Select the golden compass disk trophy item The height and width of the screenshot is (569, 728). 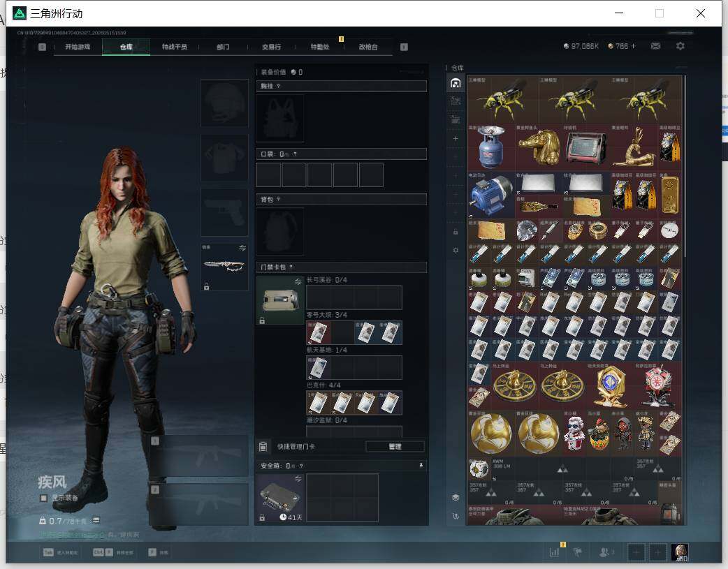pyautogui.click(x=515, y=385)
